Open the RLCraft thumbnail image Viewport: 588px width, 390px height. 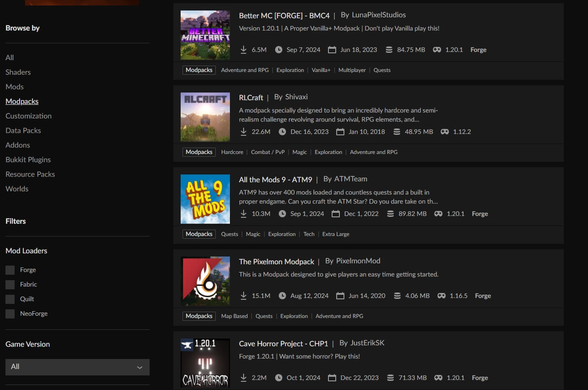click(x=205, y=117)
